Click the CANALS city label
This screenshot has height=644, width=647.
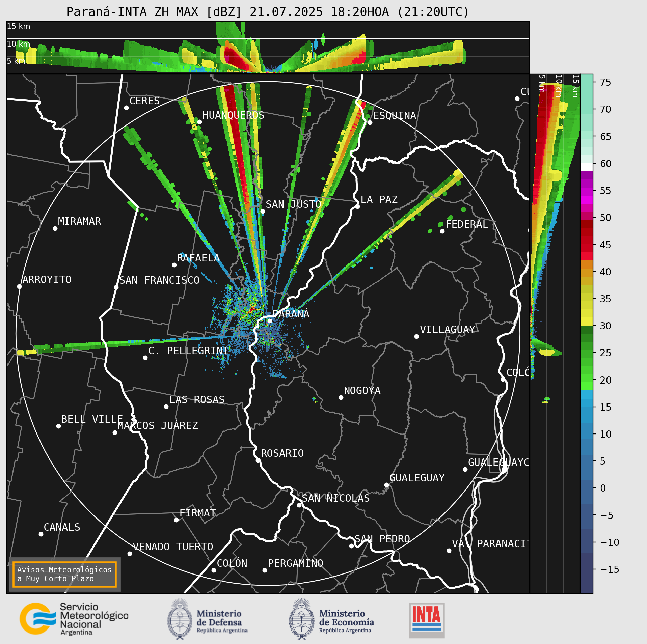pos(62,527)
